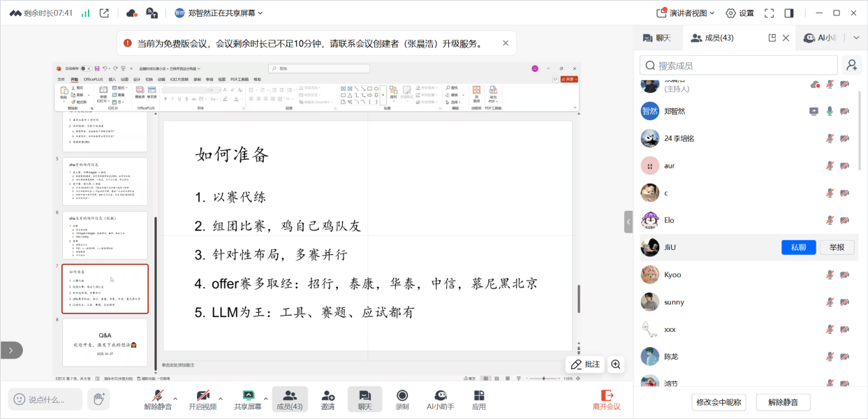868x419 pixels.
Task: Toggle the fullscreen icon in top bar
Action: [769, 13]
